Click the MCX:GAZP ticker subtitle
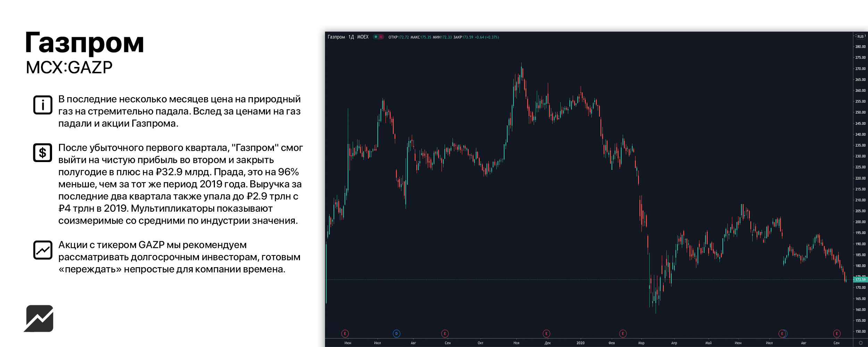 point(69,67)
